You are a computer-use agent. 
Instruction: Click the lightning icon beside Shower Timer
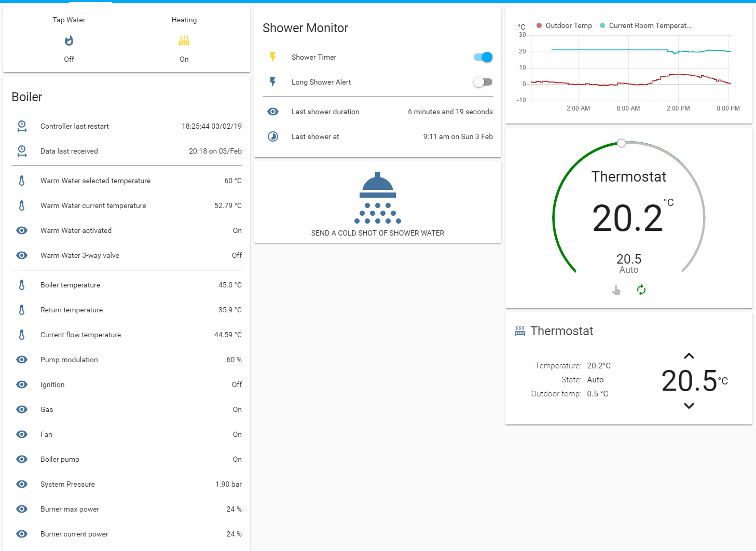coord(273,57)
